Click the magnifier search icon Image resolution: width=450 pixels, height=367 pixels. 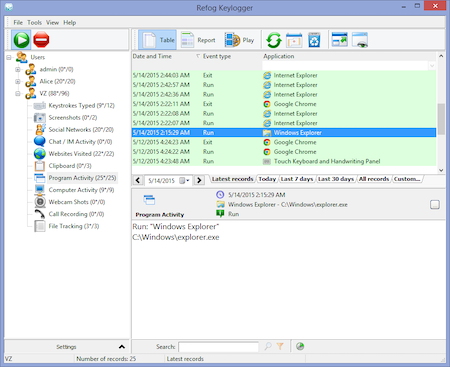[268, 347]
